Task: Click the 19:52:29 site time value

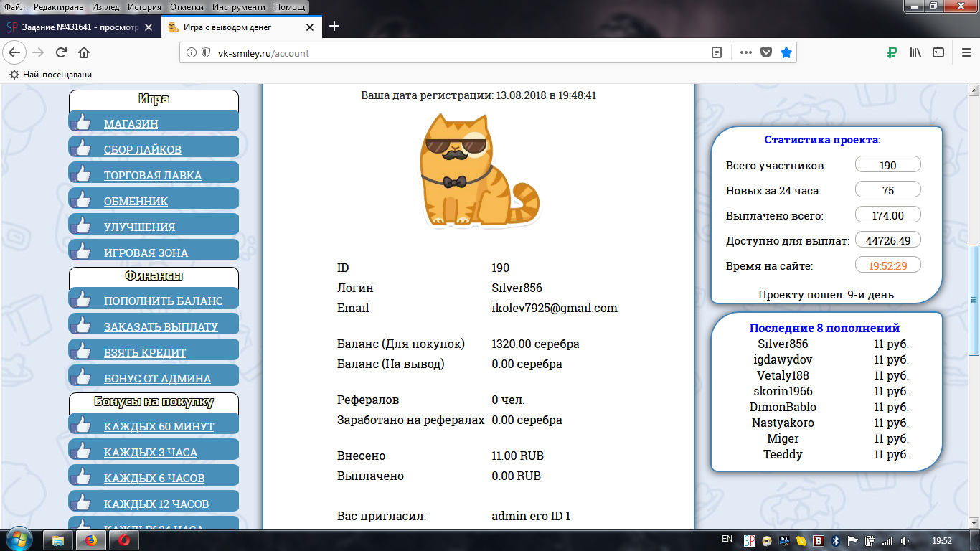Action: coord(888,266)
